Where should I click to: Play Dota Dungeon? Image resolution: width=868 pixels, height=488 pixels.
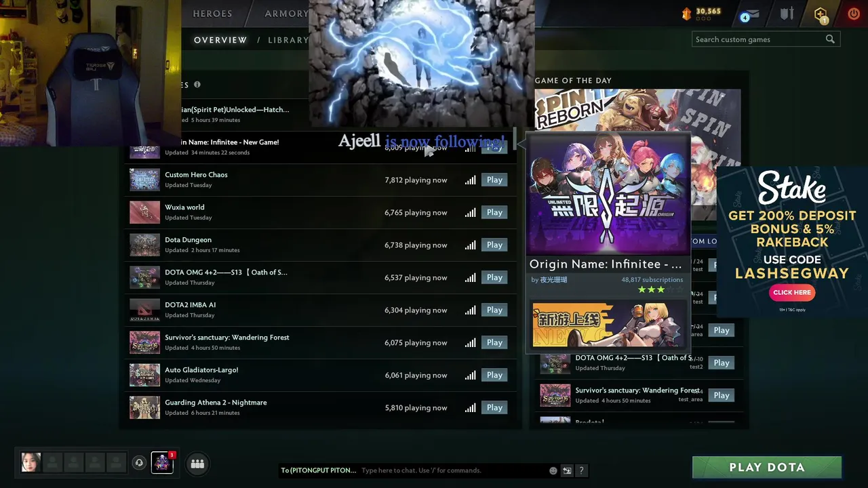[494, 245]
